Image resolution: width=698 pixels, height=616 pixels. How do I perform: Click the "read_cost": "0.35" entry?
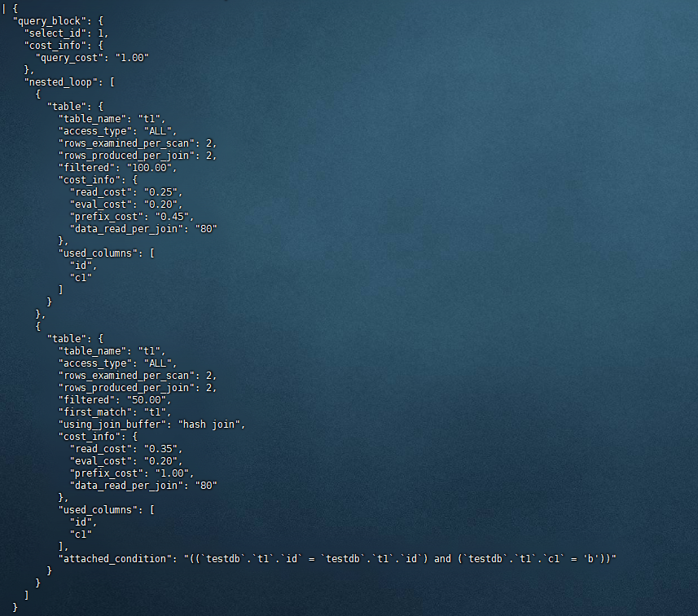coord(126,448)
